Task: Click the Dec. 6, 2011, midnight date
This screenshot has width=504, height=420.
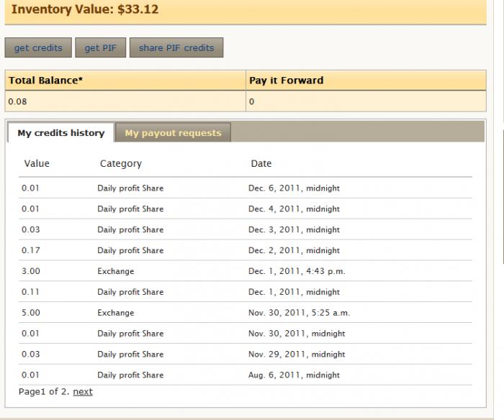Action: point(294,188)
